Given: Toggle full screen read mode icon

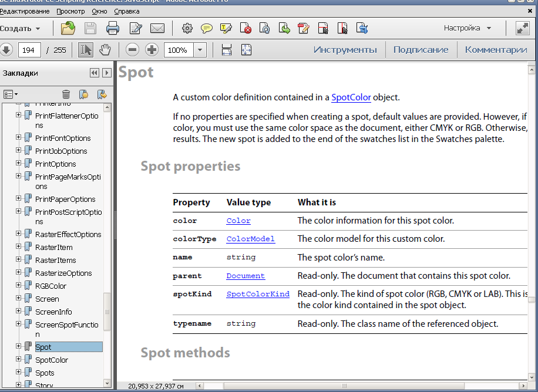Looking at the screenshot, I should point(522,28).
